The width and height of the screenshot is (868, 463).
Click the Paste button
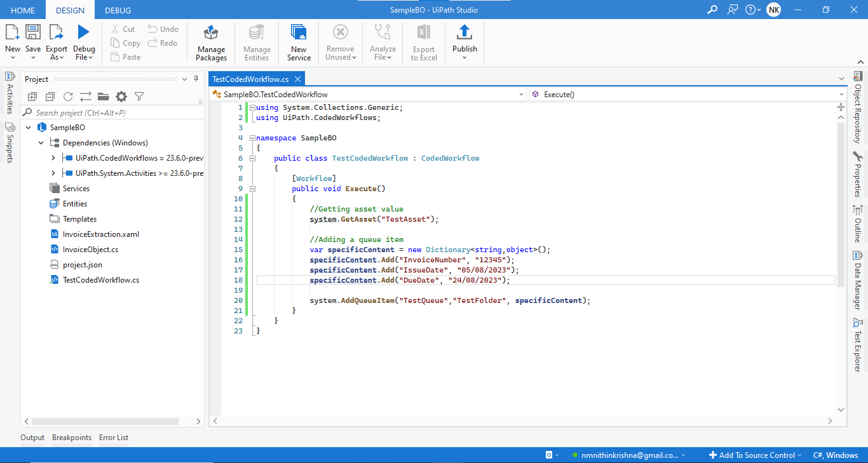[x=125, y=57]
